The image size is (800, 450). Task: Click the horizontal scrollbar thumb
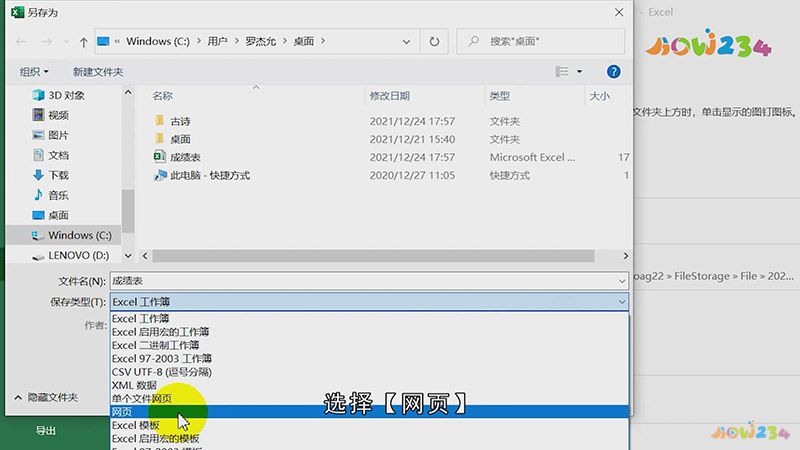373,256
